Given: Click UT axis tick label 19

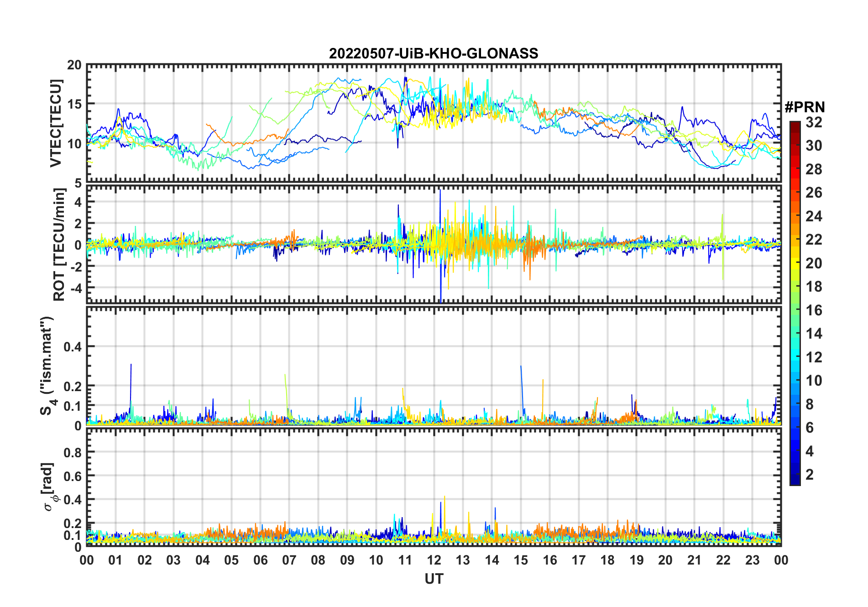Looking at the screenshot, I should (x=637, y=560).
